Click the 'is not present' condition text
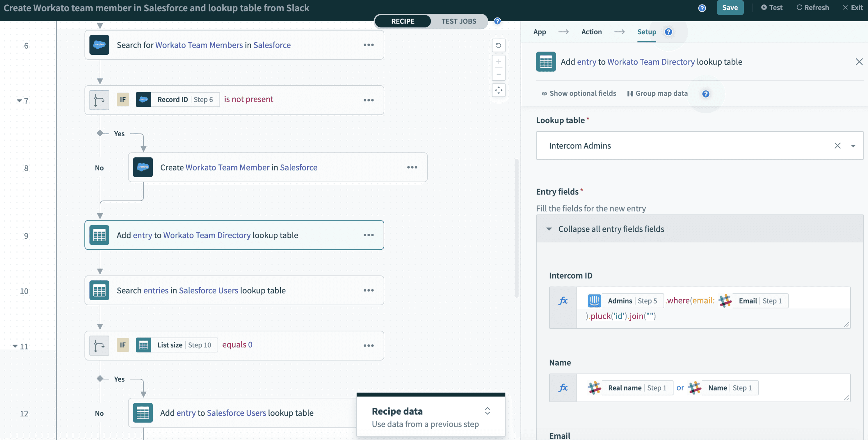 tap(249, 99)
